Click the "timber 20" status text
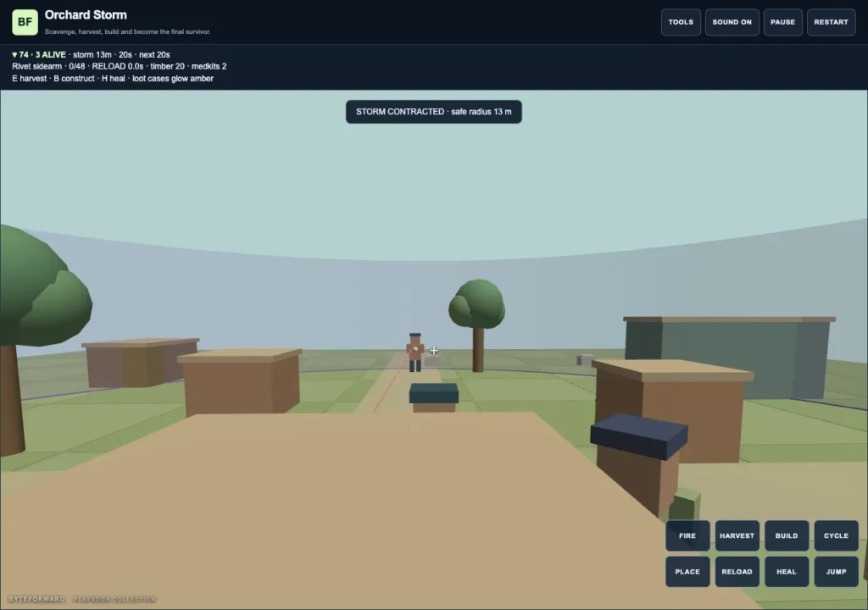The height and width of the screenshot is (610, 868). [x=167, y=66]
